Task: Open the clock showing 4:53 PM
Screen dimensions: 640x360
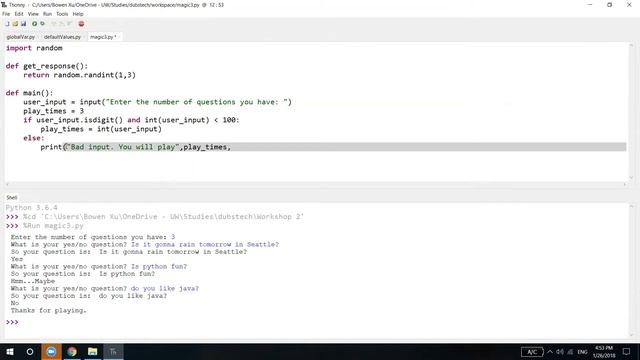Action: [x=604, y=351]
